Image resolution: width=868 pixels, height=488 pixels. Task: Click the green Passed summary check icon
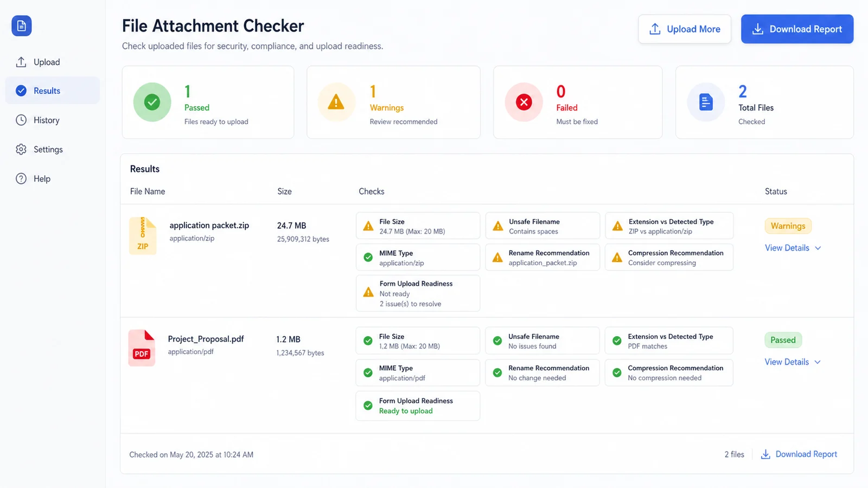[152, 102]
